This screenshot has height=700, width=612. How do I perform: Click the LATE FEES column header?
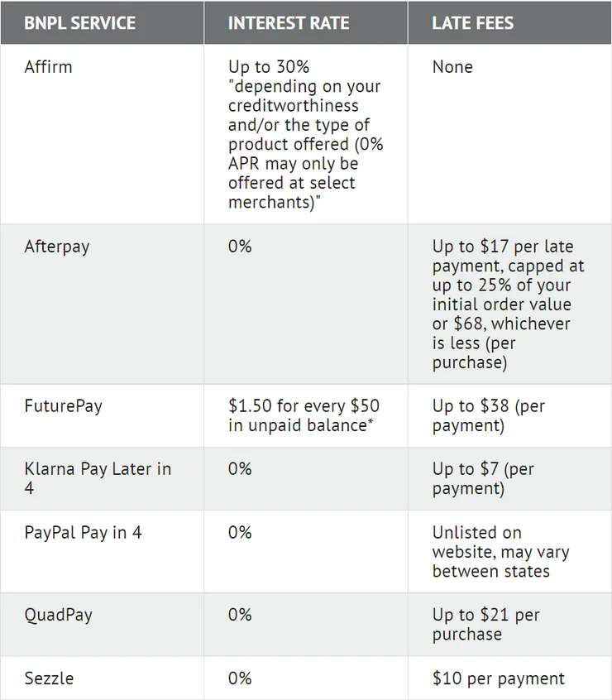[472, 22]
